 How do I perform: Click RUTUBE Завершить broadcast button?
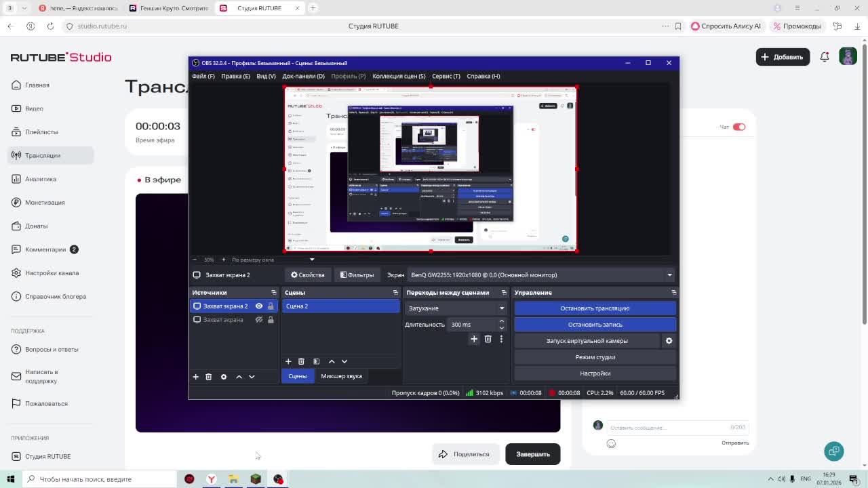click(532, 454)
